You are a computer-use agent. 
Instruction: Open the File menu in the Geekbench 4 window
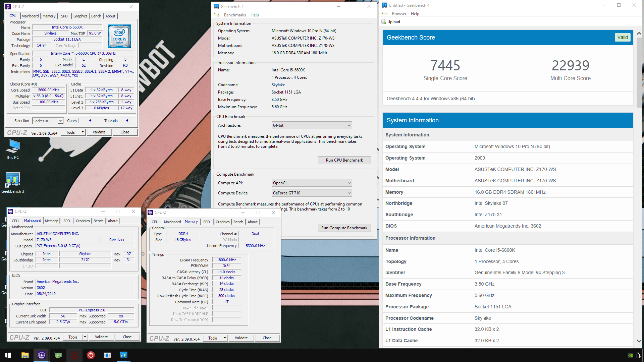click(x=216, y=15)
